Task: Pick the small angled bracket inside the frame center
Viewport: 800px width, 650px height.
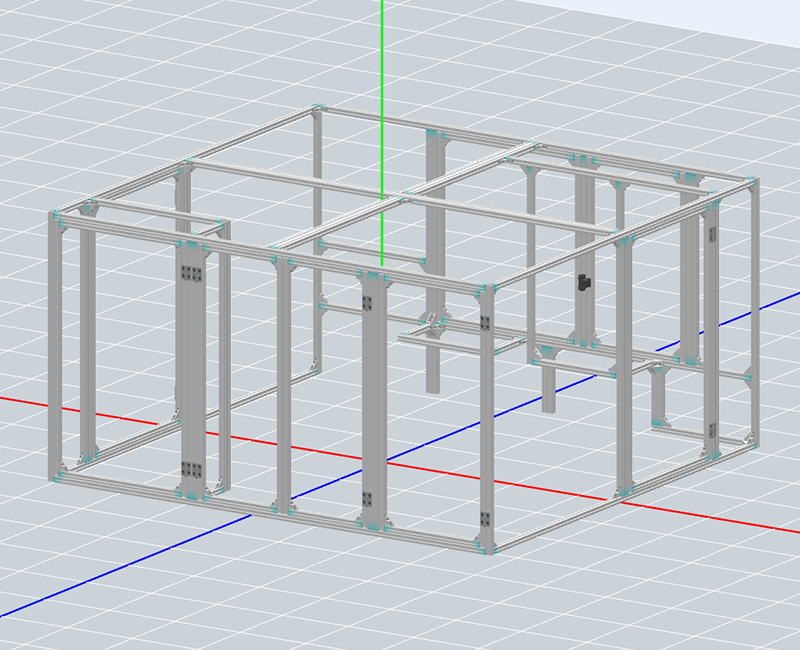Action: point(434,325)
